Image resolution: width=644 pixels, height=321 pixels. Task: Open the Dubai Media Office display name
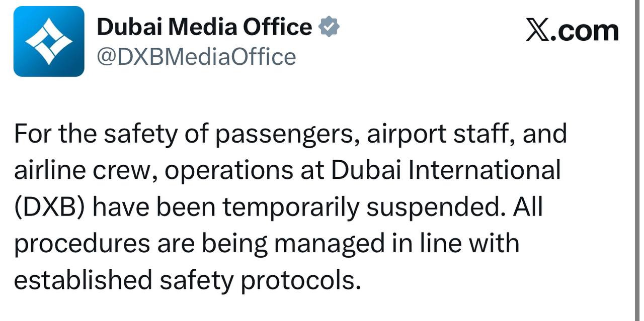204,27
